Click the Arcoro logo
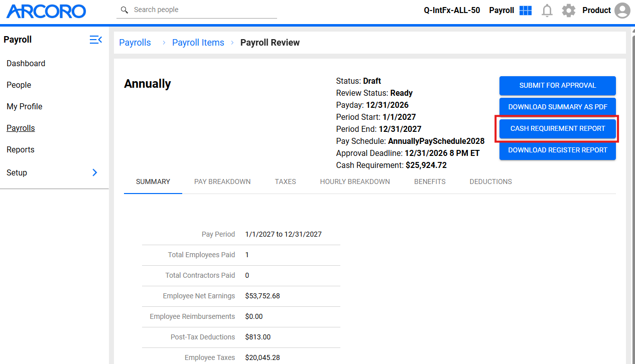 pyautogui.click(x=46, y=11)
